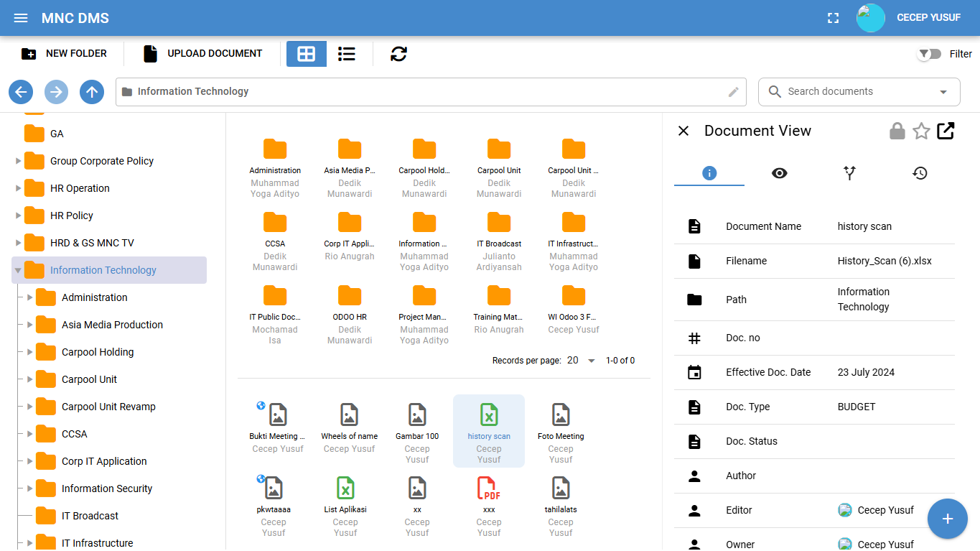Screen dimensions: 980x551
Task: Select the Bukti Meeting image file
Action: point(277,427)
